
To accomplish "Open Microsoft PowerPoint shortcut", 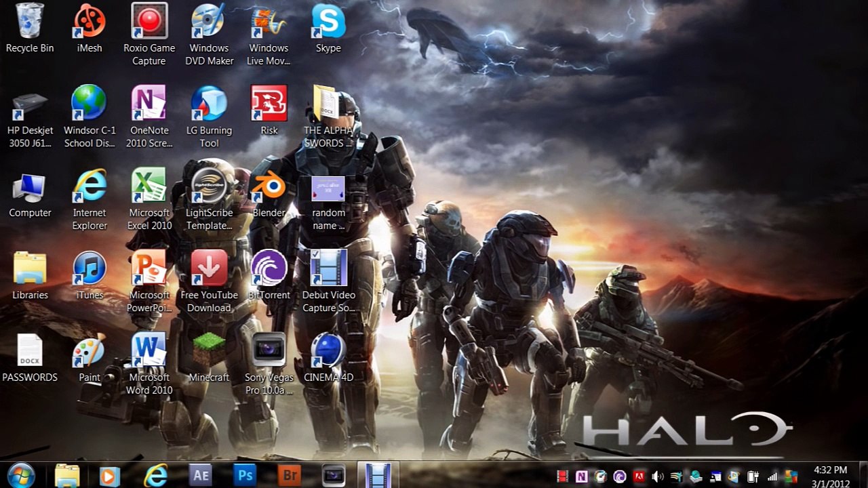I will pos(149,283).
